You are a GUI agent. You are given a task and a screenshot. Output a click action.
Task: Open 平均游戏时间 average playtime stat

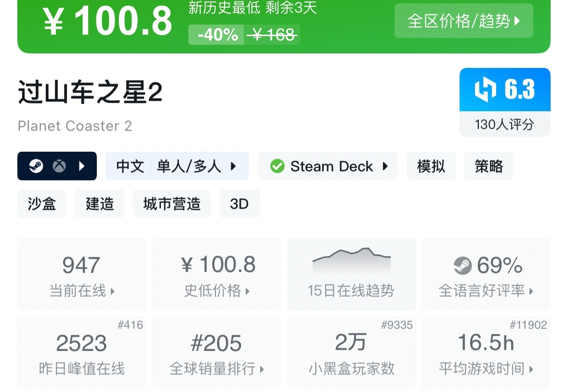pos(486,353)
